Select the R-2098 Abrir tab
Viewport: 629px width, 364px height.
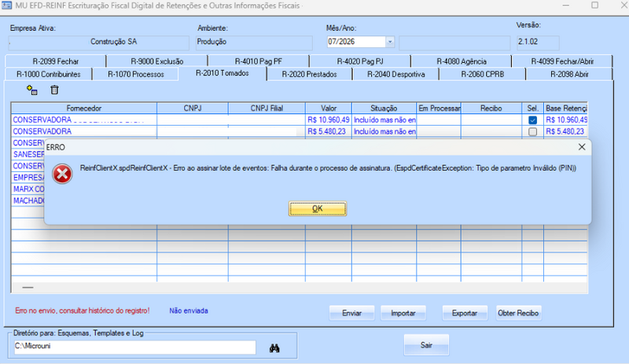click(x=569, y=74)
